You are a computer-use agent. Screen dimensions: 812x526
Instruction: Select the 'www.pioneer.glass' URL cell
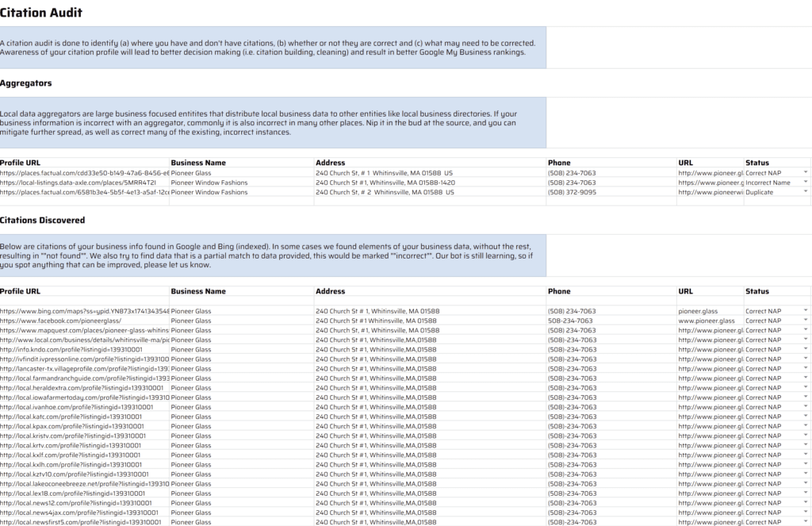[707, 321]
